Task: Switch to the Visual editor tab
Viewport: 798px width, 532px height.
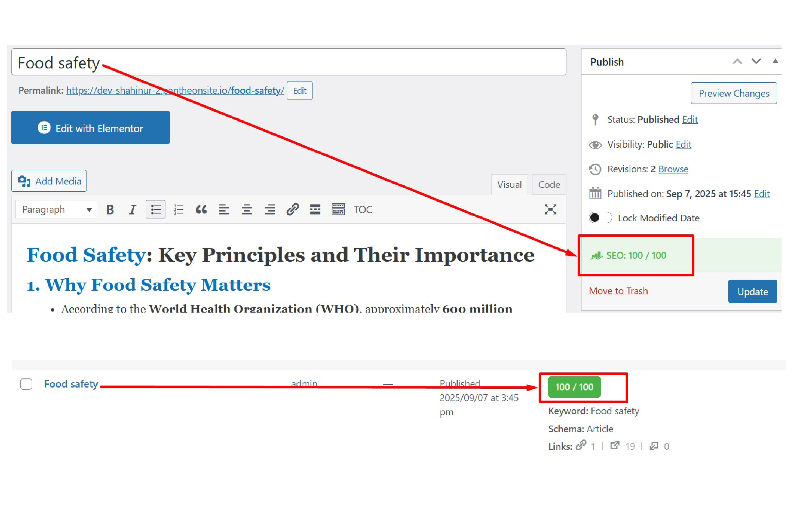Action: (509, 184)
